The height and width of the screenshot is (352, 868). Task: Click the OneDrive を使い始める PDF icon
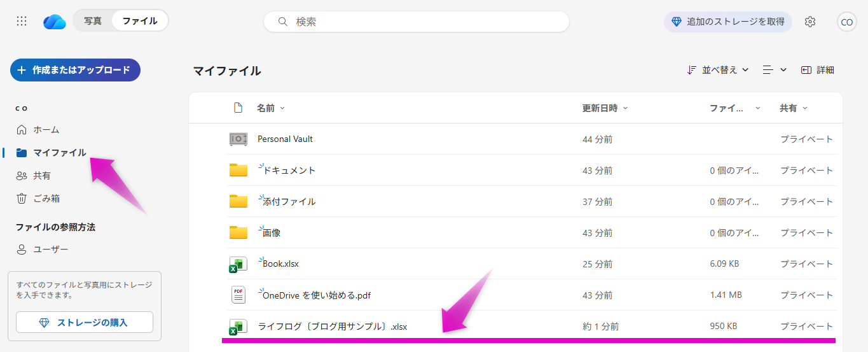click(x=238, y=295)
